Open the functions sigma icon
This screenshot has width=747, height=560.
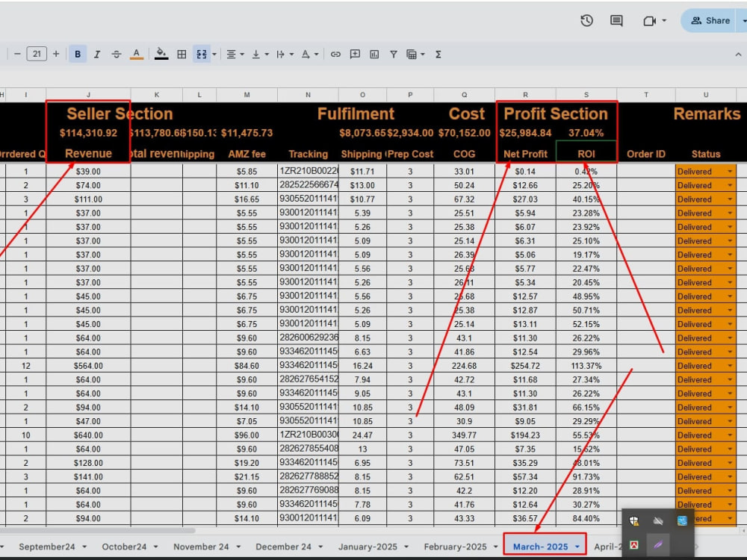(x=438, y=55)
